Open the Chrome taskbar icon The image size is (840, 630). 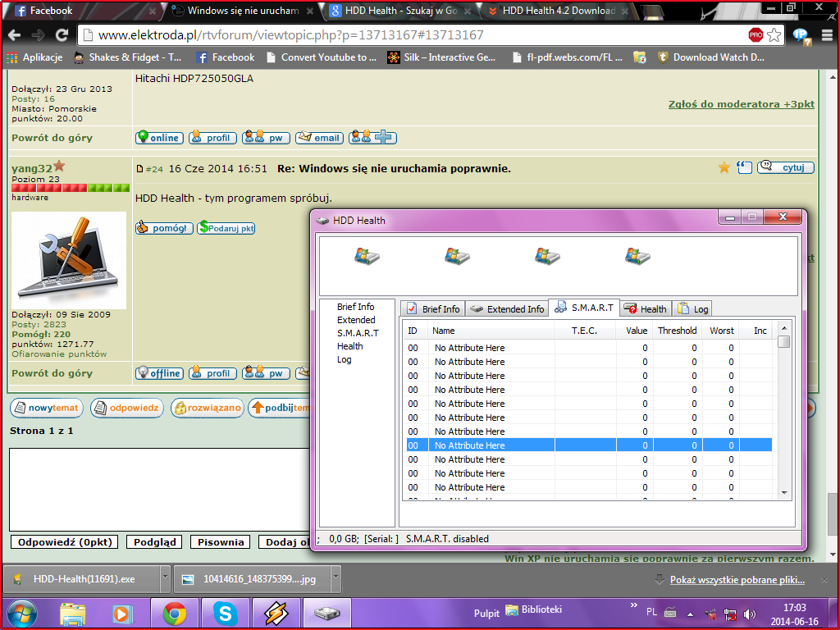(175, 614)
